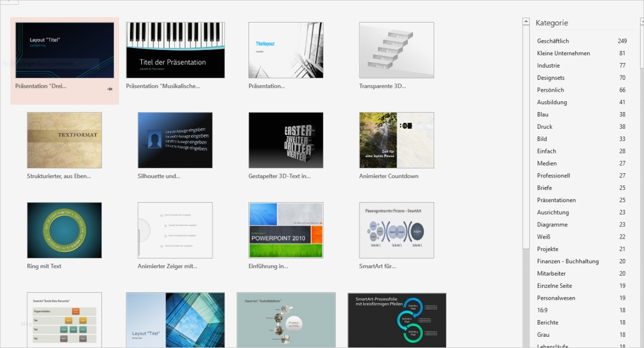Open the "SmartArt-Prozessfolie mit kreisförmigen Pfeilen" template
This screenshot has height=348, width=644.
[396, 320]
